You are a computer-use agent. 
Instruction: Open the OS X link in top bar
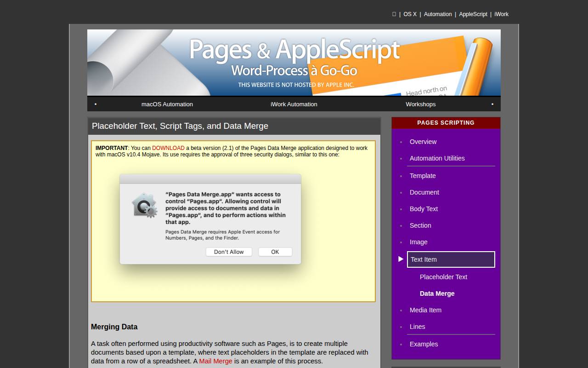coord(410,14)
